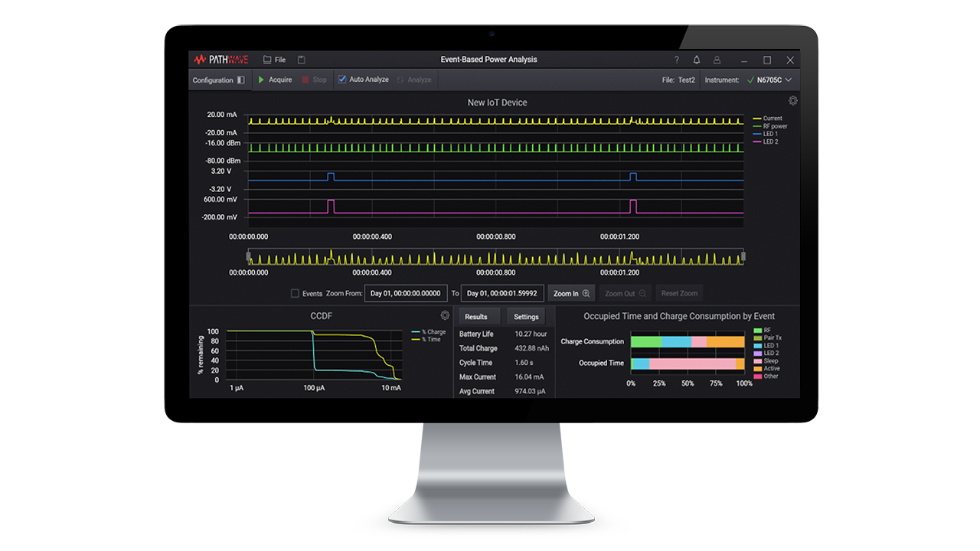The image size is (980, 551).
Task: Click the PathWave logo
Action: point(220,60)
